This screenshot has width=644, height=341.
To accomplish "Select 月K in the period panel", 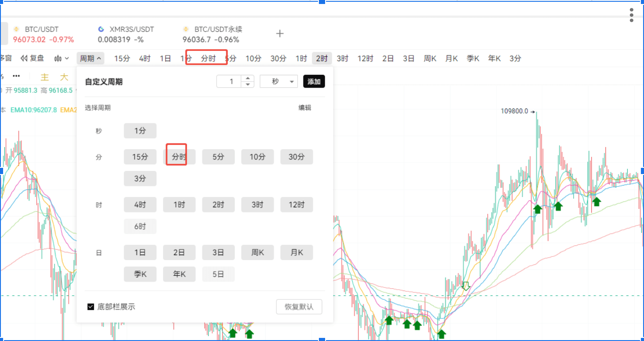I will coord(297,252).
